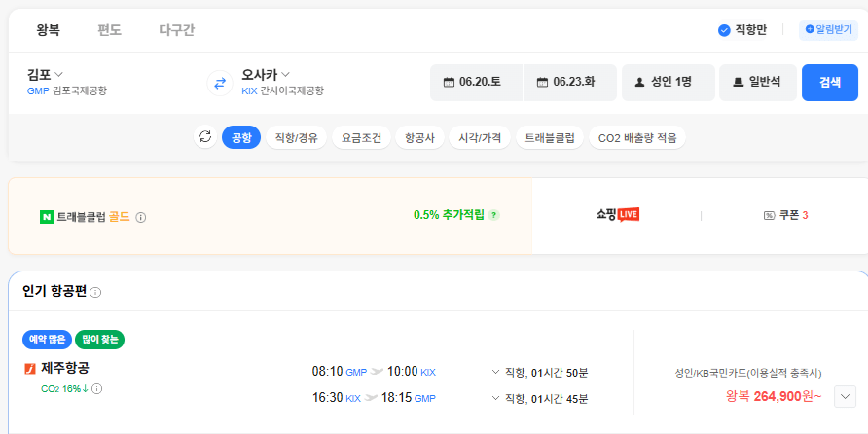The height and width of the screenshot is (434, 868).
Task: Open the 시각/가격 filter
Action: click(x=480, y=137)
